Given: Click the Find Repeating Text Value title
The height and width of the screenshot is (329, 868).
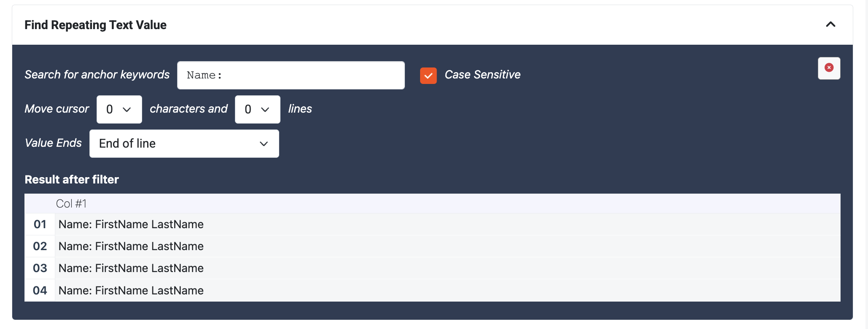Looking at the screenshot, I should click(x=95, y=25).
